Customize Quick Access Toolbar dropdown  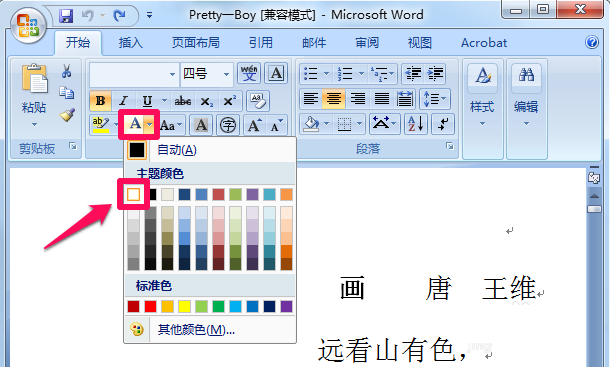149,16
